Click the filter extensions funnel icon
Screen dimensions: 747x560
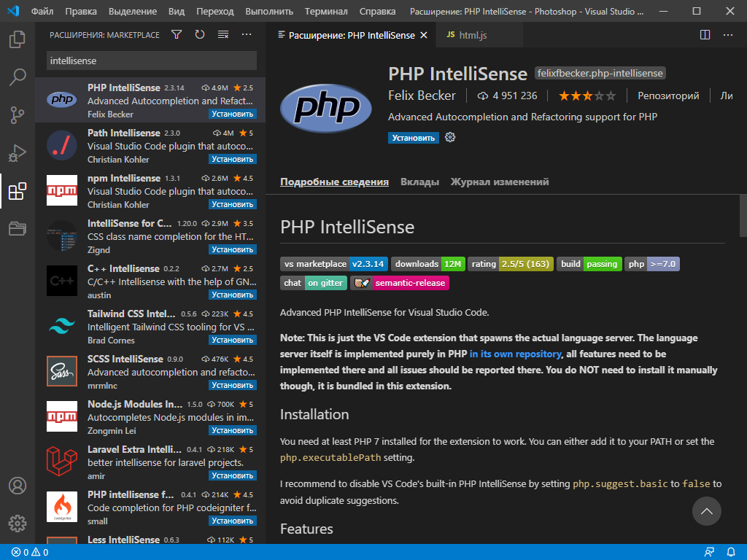tap(176, 34)
